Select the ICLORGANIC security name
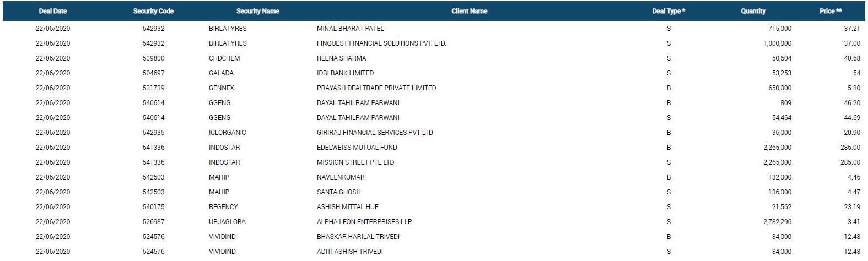The image size is (868, 261). coord(227,133)
